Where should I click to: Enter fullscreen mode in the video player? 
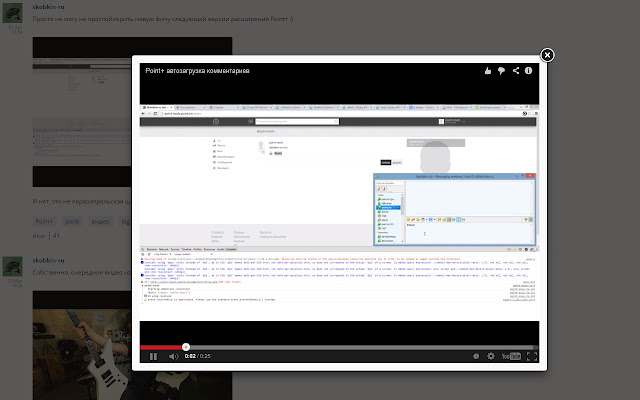click(532, 356)
